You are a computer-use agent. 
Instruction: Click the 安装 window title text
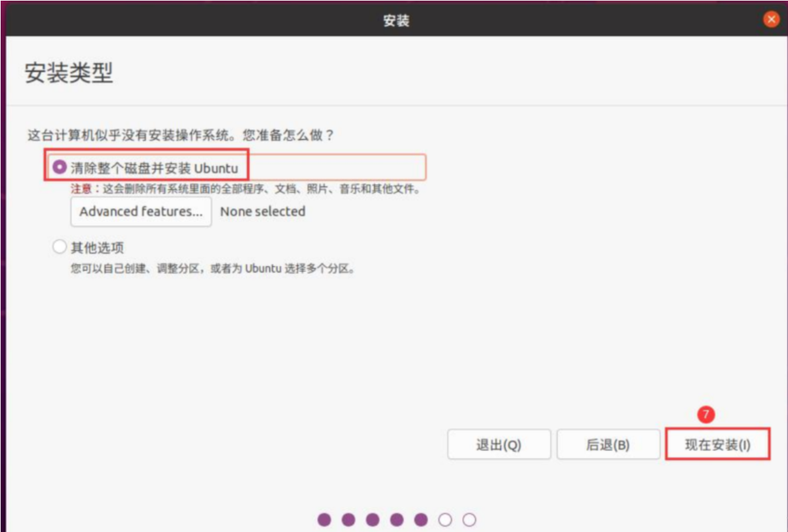coord(396,21)
